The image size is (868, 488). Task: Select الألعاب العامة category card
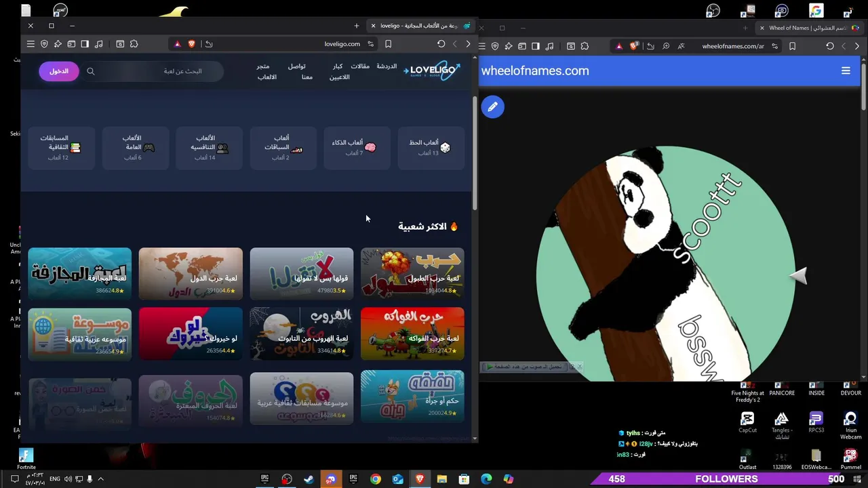point(135,148)
